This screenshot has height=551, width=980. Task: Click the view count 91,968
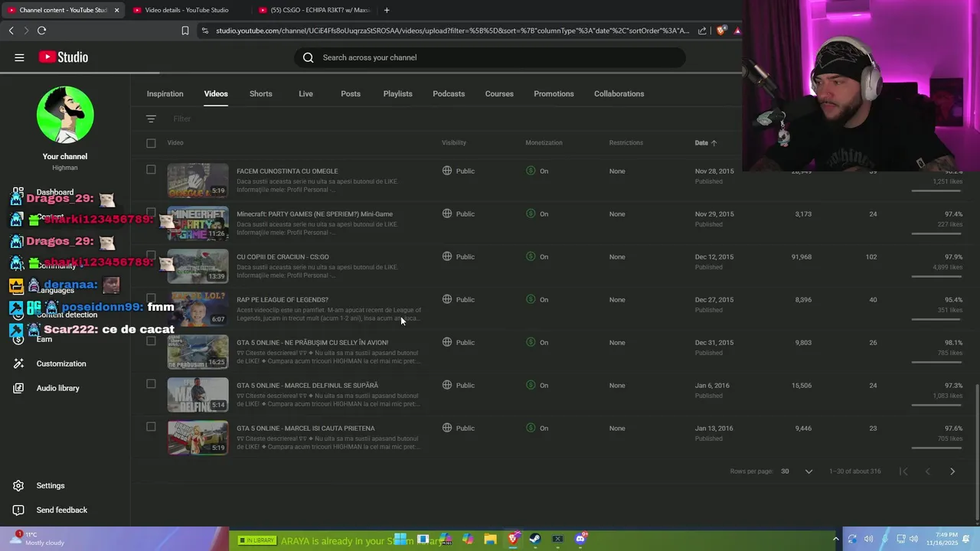pos(802,257)
